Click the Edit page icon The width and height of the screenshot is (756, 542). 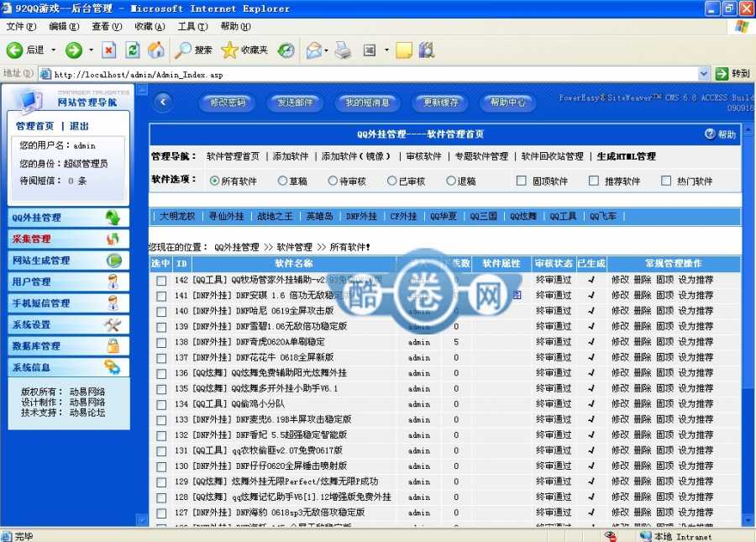click(370, 50)
